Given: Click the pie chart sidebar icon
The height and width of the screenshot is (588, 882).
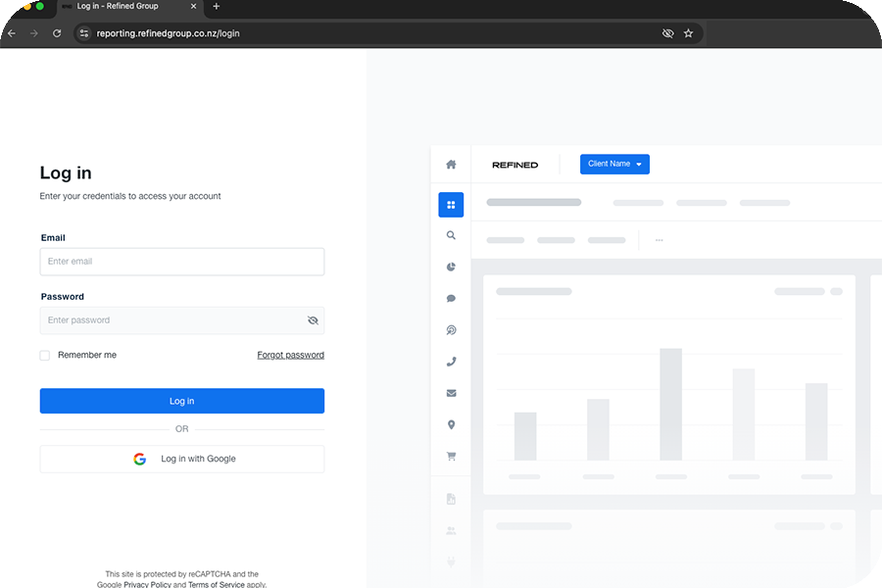Looking at the screenshot, I should coord(451,267).
